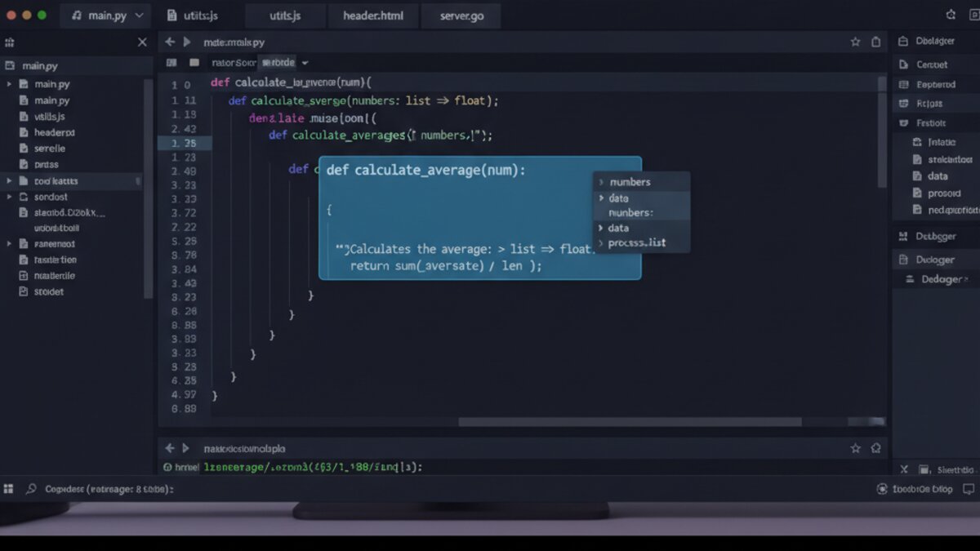Click the star icon in editor header
The image size is (980, 551).
[855, 42]
